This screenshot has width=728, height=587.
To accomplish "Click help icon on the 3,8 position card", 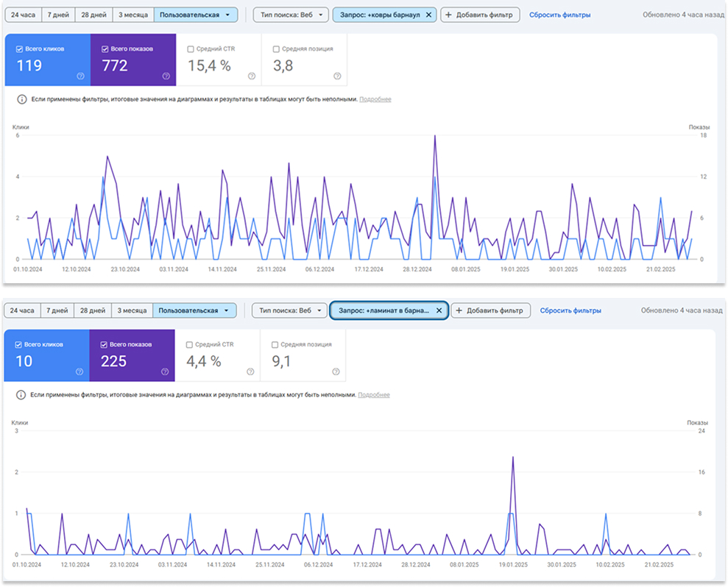I will tap(337, 76).
